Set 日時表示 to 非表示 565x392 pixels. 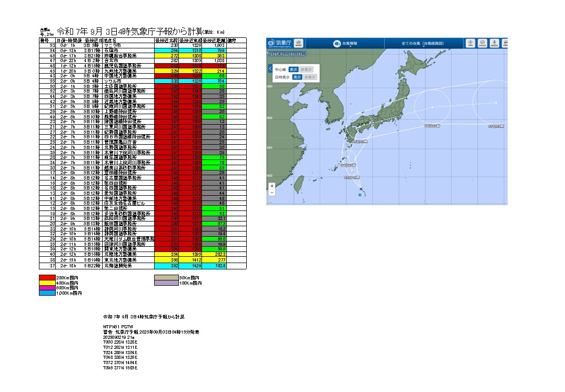click(310, 77)
